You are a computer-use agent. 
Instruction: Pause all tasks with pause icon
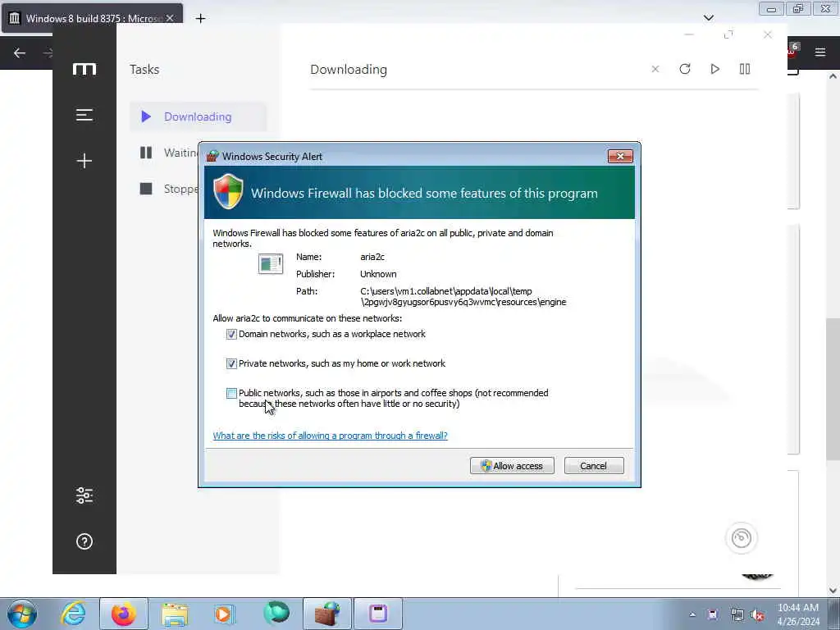pyautogui.click(x=745, y=69)
